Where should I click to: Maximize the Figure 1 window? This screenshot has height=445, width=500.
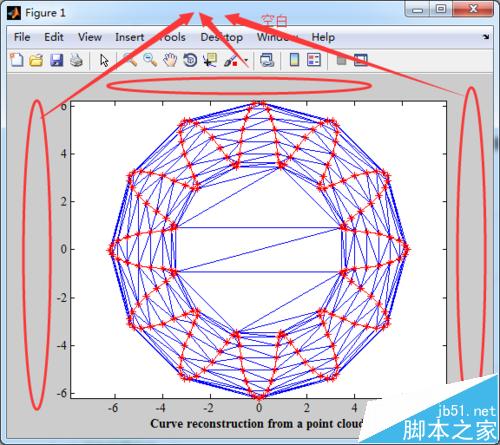click(x=441, y=9)
